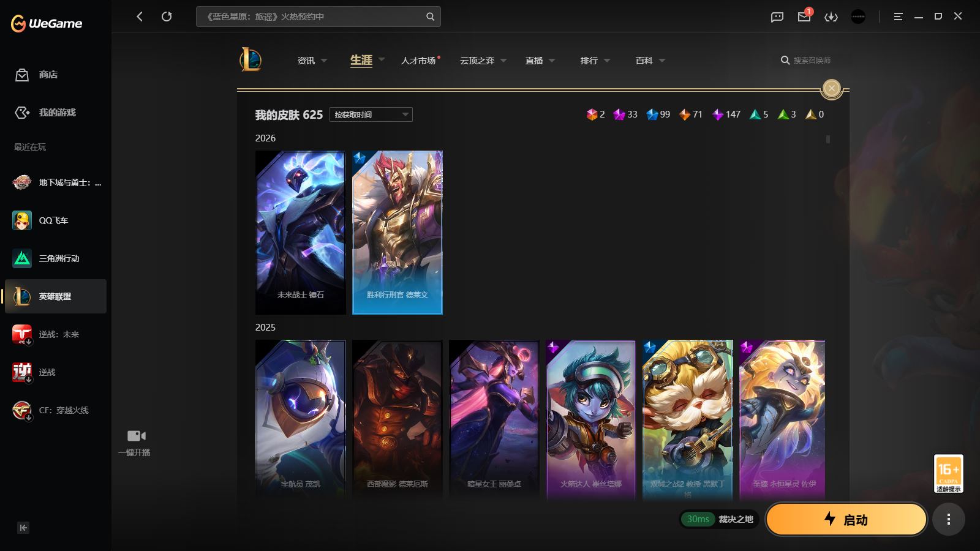Screen dimensions: 980x551
Task: Open the 暗星女王 丽桑卓 skin card
Action: 494,421
